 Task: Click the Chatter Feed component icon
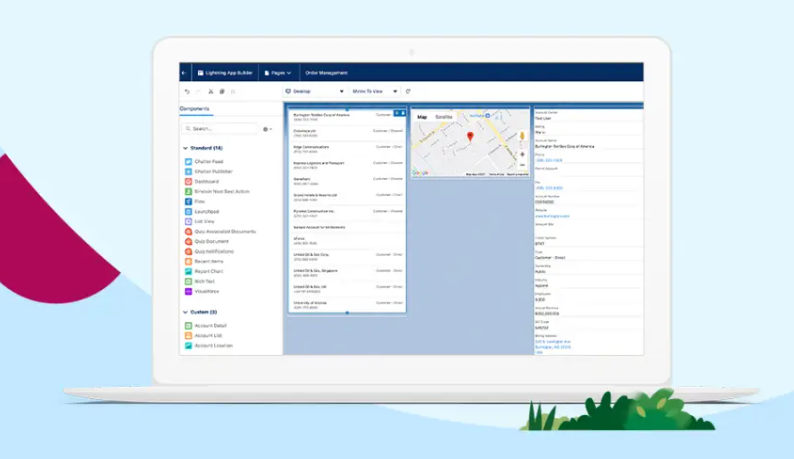coord(188,162)
